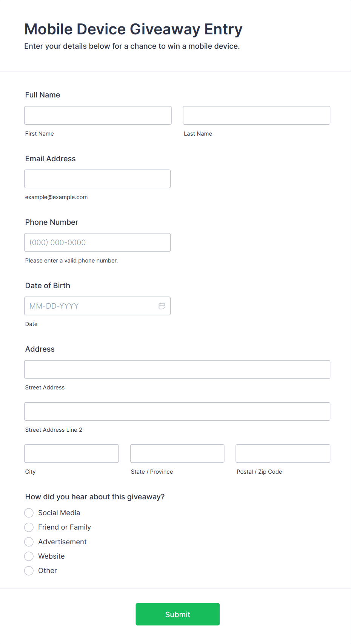Click Street Address Line 2 field
This screenshot has height=644, width=351.
(177, 411)
